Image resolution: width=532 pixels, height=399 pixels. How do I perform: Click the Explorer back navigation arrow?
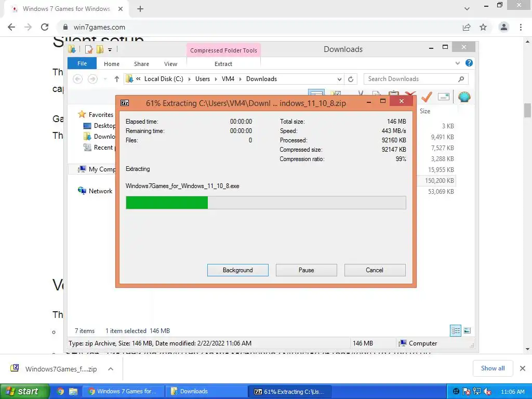pyautogui.click(x=78, y=79)
